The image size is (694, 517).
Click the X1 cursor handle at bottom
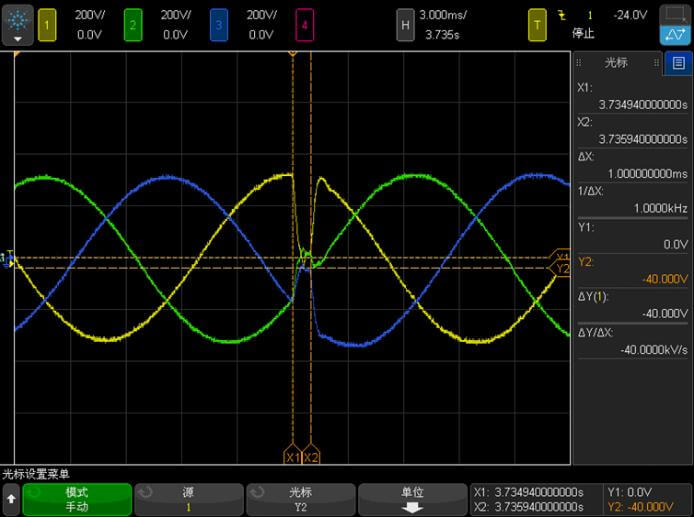[x=293, y=454]
